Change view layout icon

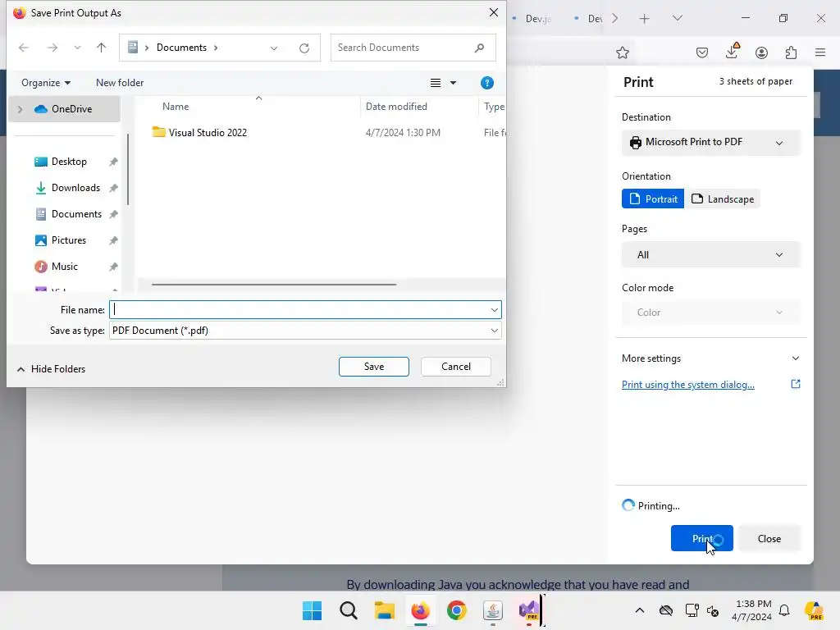(x=436, y=83)
